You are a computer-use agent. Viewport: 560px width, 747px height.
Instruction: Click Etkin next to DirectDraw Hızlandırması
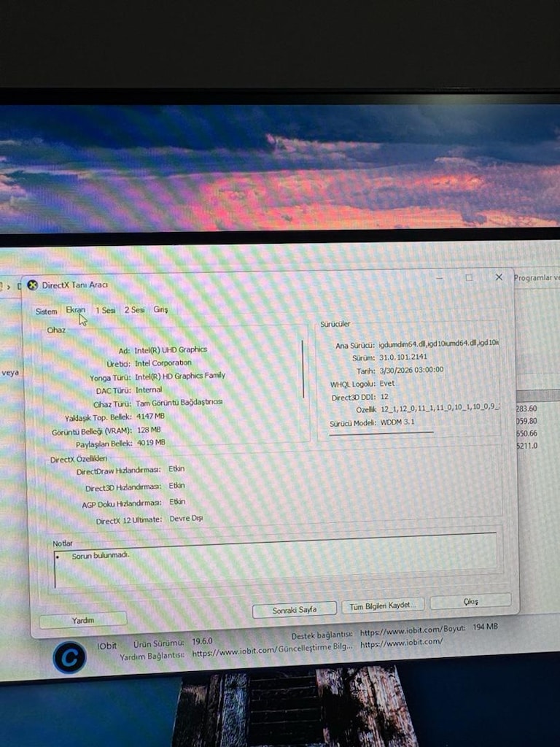pyautogui.click(x=176, y=469)
